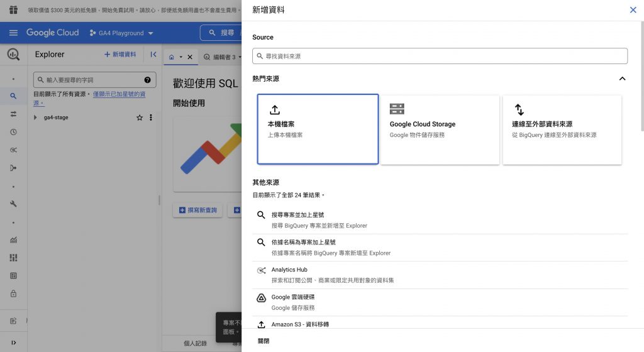Open the GA4 Playground project selector
This screenshot has width=644, height=352.
[x=121, y=33]
